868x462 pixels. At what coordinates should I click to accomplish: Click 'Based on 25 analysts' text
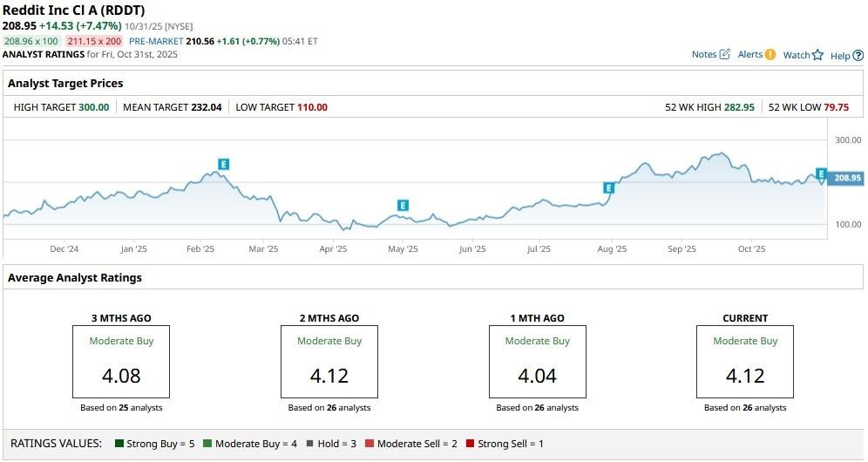(x=121, y=408)
